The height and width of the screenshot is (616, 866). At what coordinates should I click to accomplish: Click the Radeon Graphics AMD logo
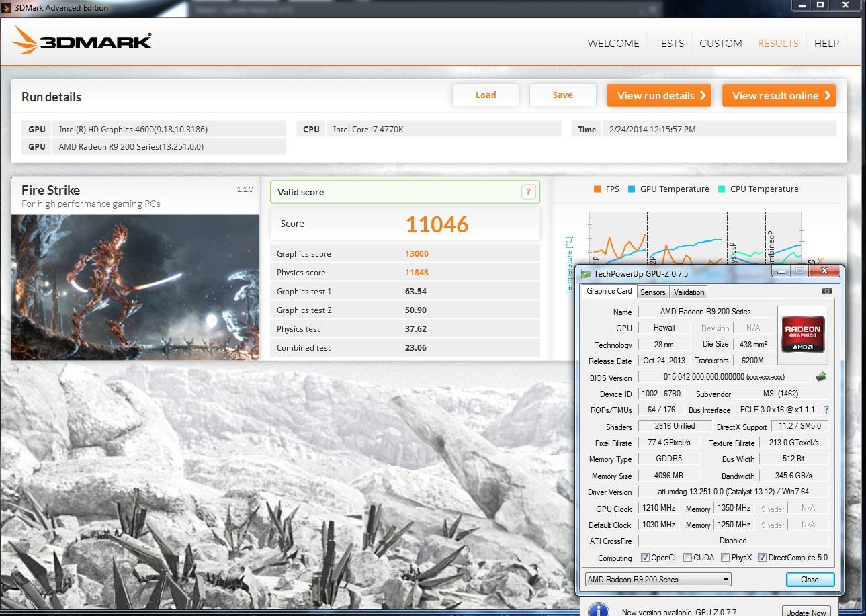[803, 335]
